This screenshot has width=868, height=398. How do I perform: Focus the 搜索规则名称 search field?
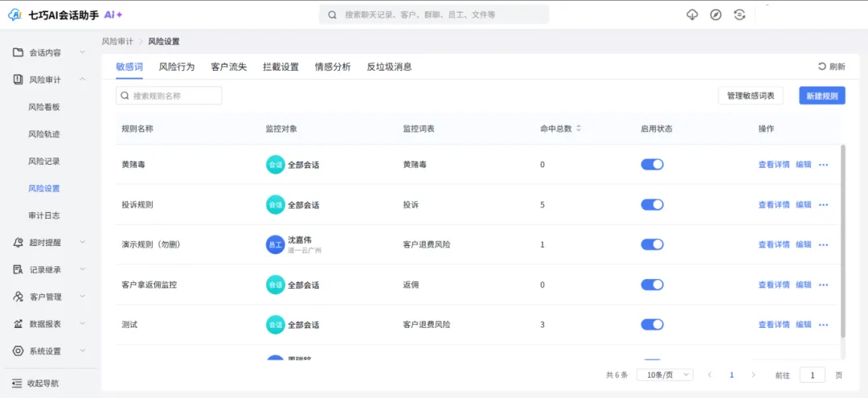(169, 96)
